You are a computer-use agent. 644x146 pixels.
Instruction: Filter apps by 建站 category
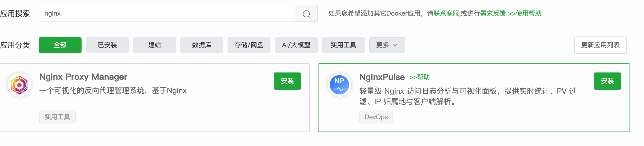[x=155, y=45]
